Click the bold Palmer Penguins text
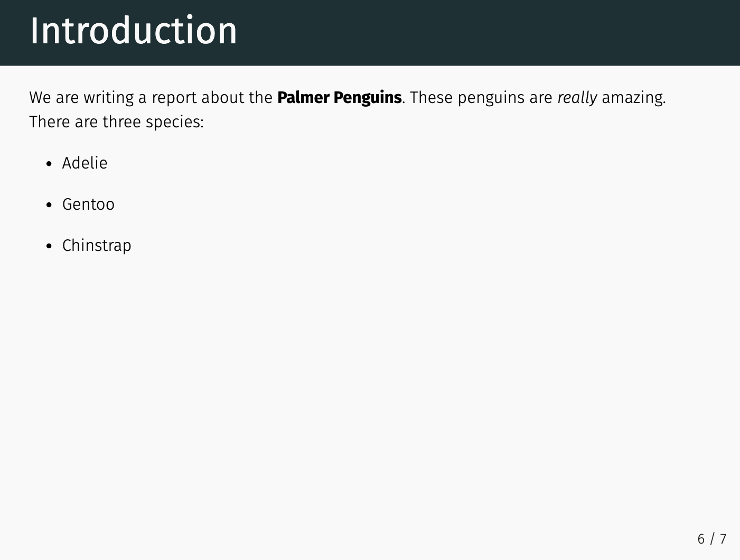 pos(339,98)
